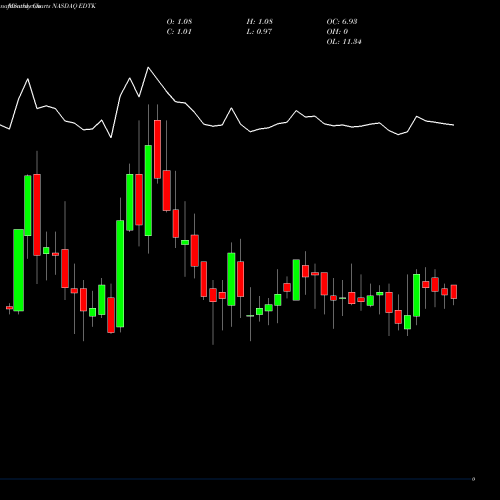The width and height of the screenshot is (500, 500).
Task: Click the 'OH: 0' reading
Action: (x=337, y=32)
